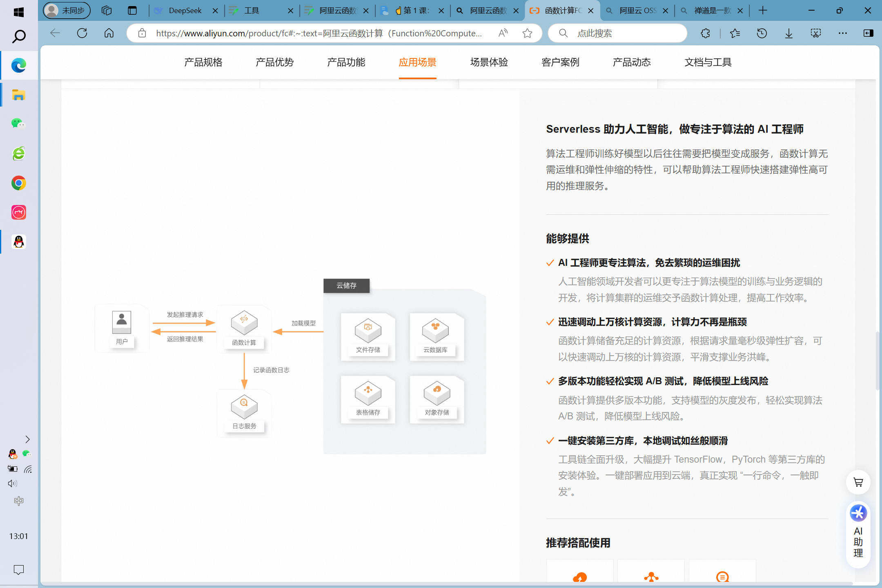Expand hidden system tray icons chevron
Viewport: 882px width, 588px height.
pyautogui.click(x=27, y=439)
